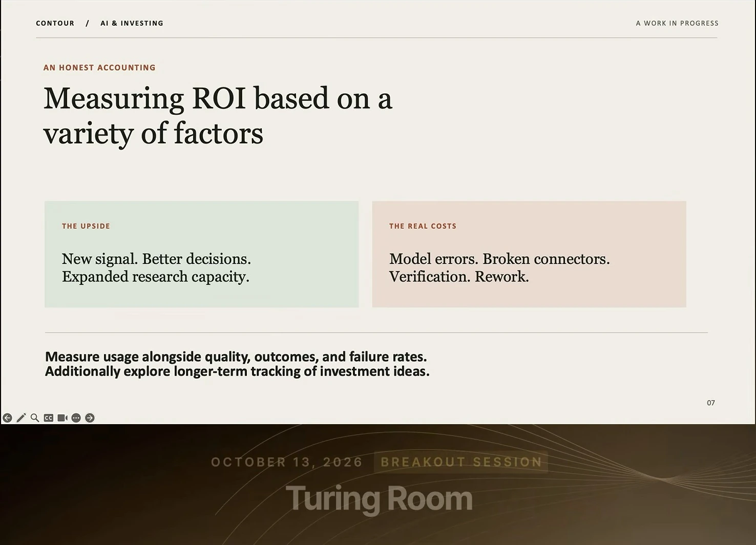
Task: Click the CONTOUR header text
Action: tap(55, 23)
